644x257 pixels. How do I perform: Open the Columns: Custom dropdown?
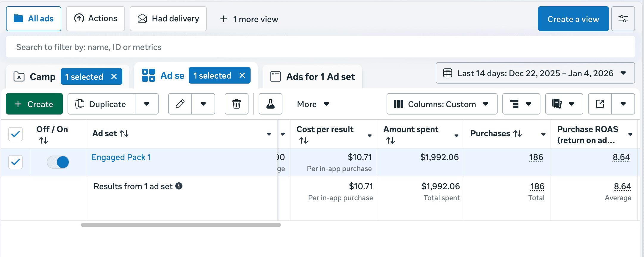point(442,104)
